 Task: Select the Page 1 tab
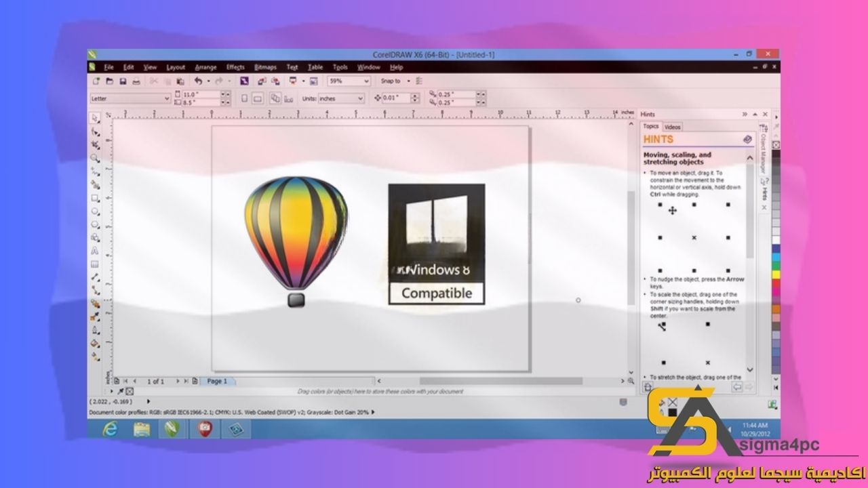(218, 382)
